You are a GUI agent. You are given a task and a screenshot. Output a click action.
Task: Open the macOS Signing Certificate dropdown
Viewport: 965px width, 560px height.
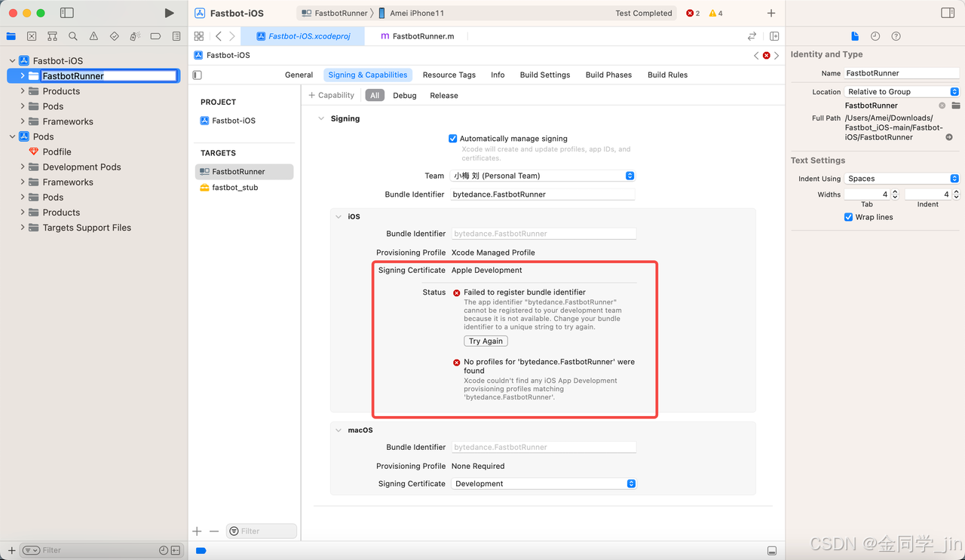543,484
